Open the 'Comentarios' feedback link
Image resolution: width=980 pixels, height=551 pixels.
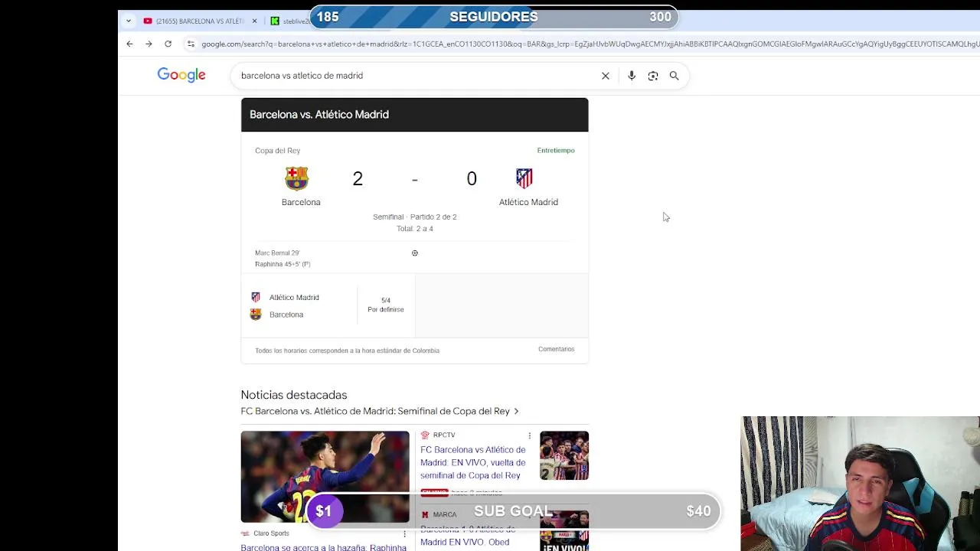click(x=556, y=349)
